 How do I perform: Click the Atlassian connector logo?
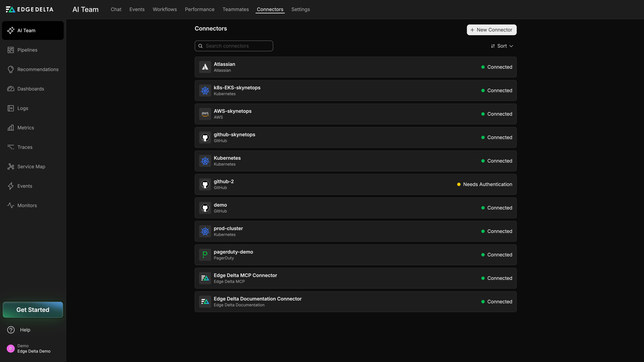205,67
